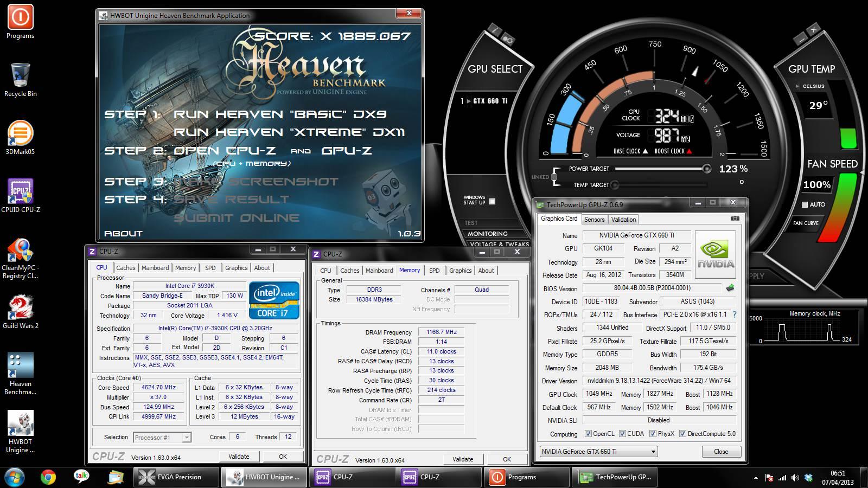Click the Celsius unit arrow in GPU Temp

tap(797, 86)
